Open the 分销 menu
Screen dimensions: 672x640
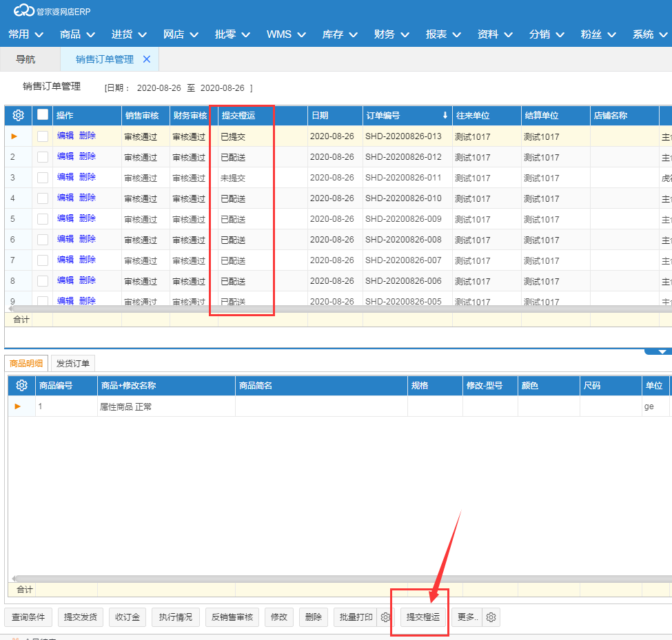[547, 34]
